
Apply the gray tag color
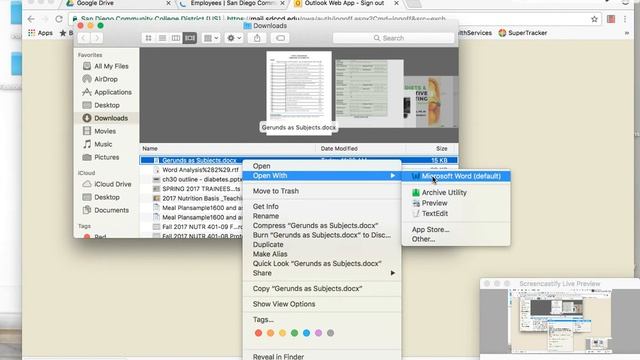coord(331,333)
